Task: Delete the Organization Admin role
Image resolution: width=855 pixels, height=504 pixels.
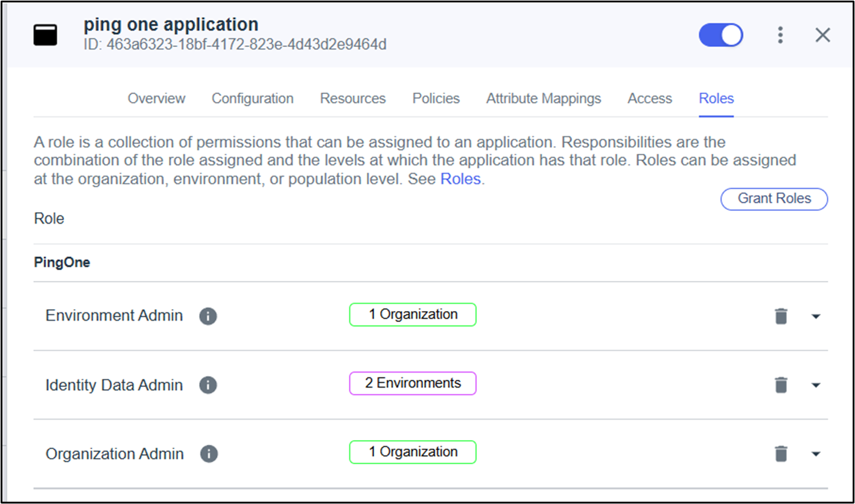Action: pos(781,453)
